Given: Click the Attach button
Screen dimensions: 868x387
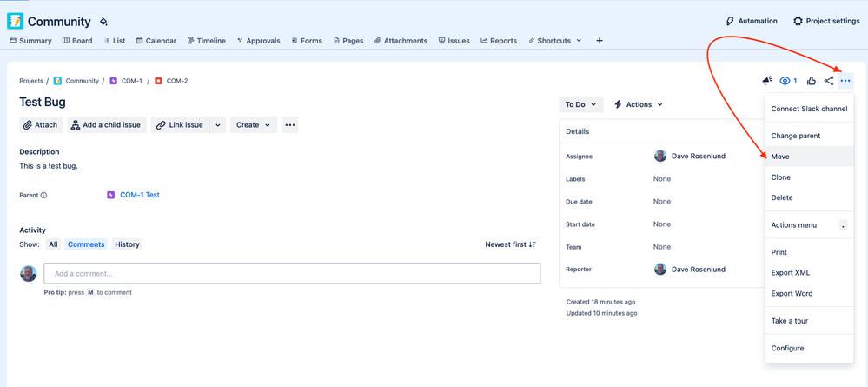Looking at the screenshot, I should [x=41, y=124].
